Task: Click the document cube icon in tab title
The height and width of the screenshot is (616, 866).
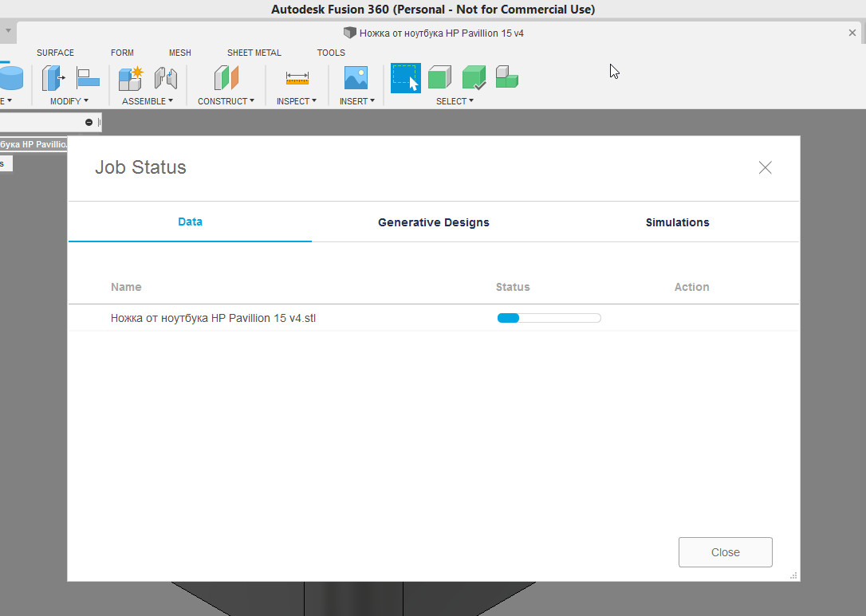Action: click(349, 33)
